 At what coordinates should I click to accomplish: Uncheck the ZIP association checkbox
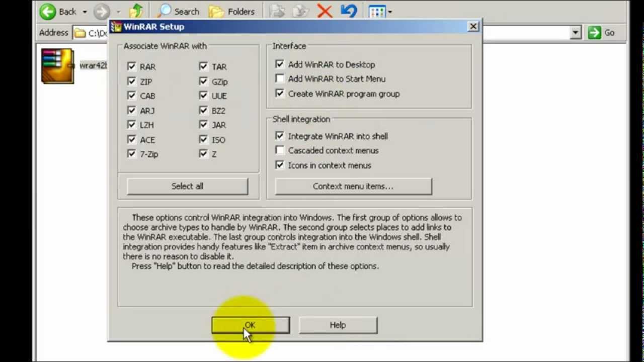(x=132, y=81)
